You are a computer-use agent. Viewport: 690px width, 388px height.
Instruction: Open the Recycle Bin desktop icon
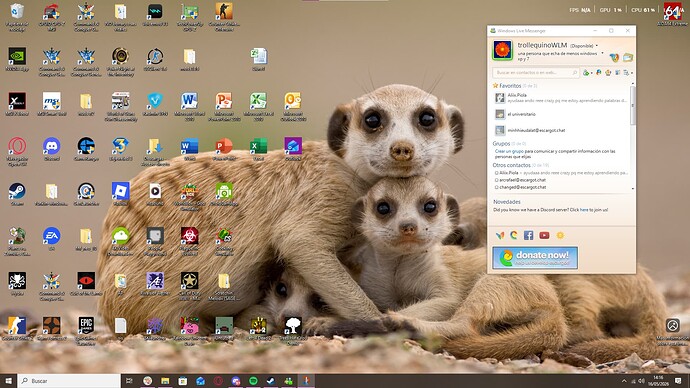[x=17, y=16]
